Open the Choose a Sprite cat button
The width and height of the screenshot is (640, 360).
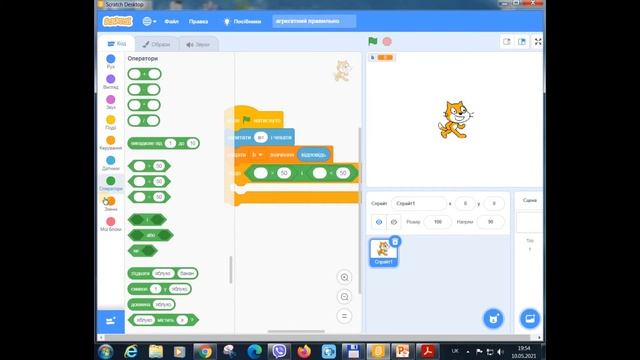click(x=493, y=319)
